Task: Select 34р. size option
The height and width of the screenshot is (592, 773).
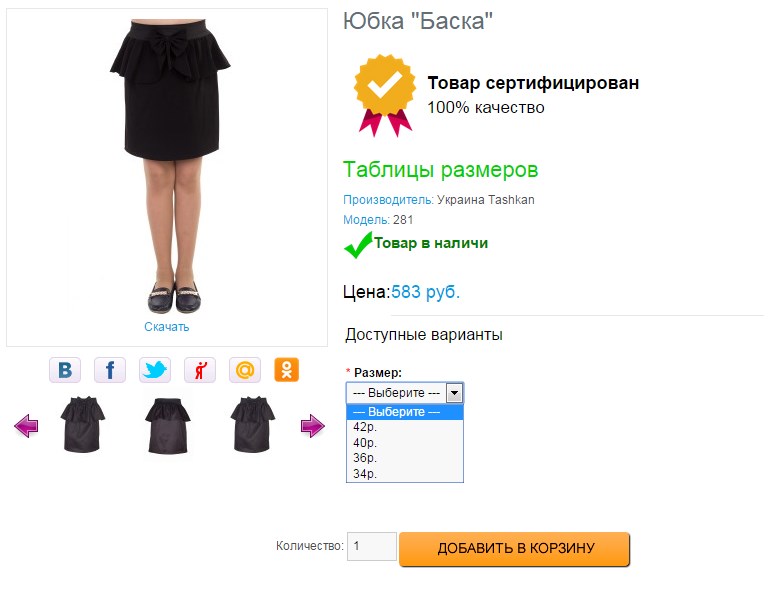Action: coord(365,473)
